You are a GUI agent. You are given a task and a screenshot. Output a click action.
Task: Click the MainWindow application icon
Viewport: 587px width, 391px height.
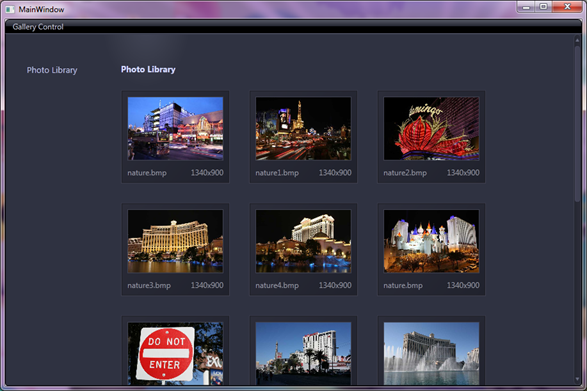[x=10, y=9]
